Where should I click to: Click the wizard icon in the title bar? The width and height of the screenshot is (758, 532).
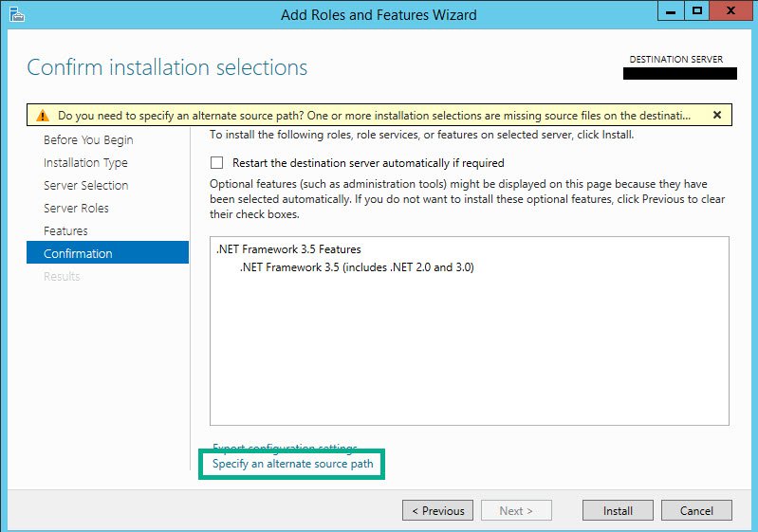click(17, 14)
